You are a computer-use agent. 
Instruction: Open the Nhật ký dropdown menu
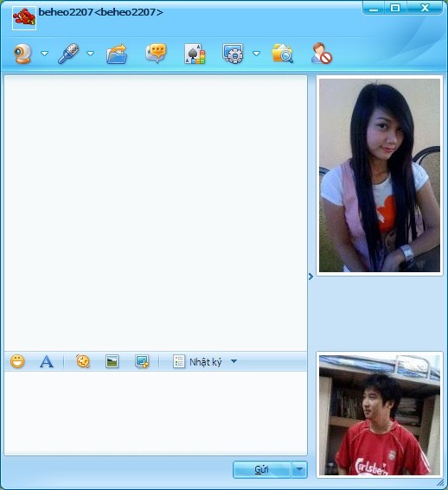234,361
